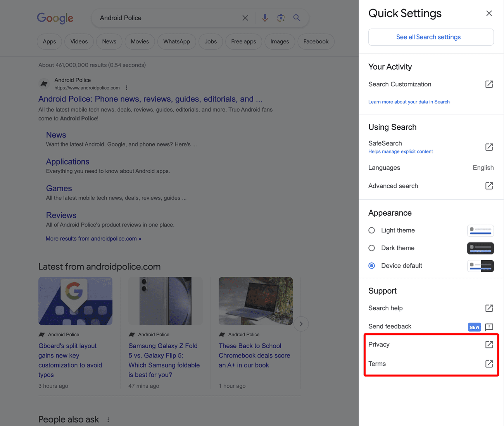This screenshot has height=426, width=504.
Task: Open Search Customization external link icon
Action: coord(489,84)
